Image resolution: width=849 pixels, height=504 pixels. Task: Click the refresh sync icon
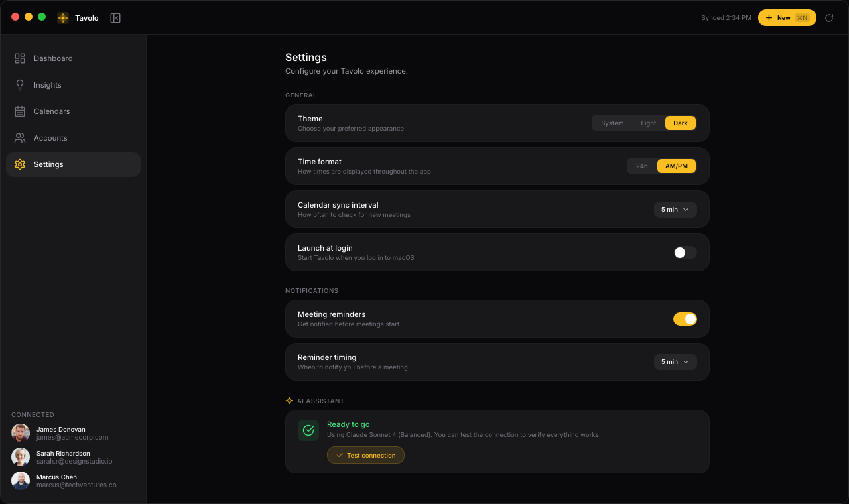[829, 18]
